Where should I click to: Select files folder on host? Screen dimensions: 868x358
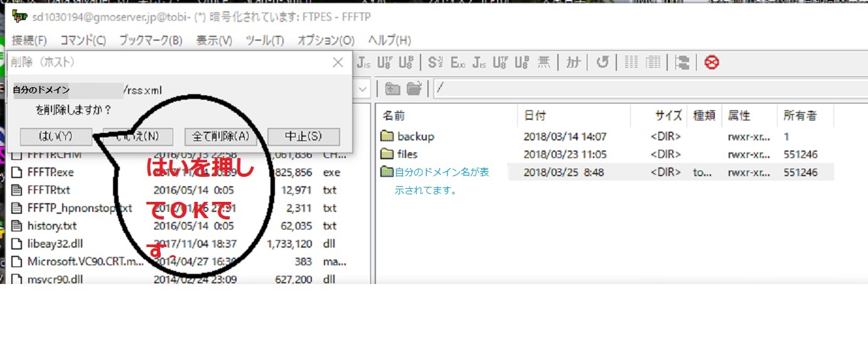pyautogui.click(x=407, y=154)
